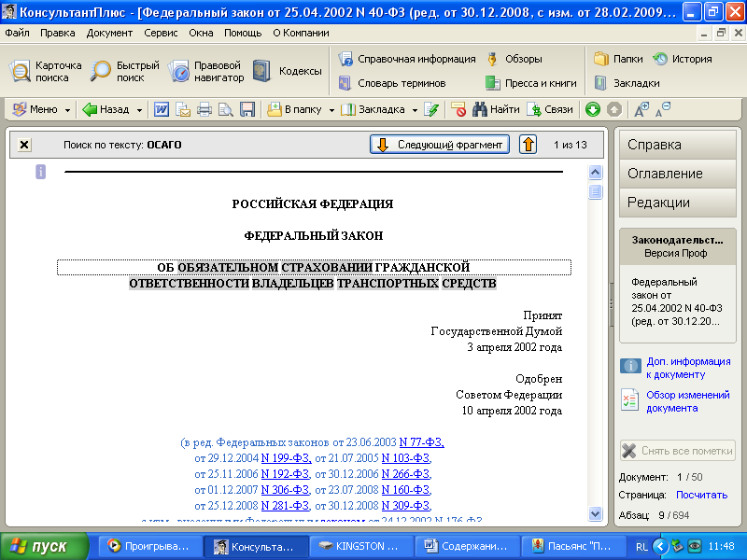Screen dimensions: 747x560
Task: Expand the Назад history dropdown arrow
Action: (139, 110)
